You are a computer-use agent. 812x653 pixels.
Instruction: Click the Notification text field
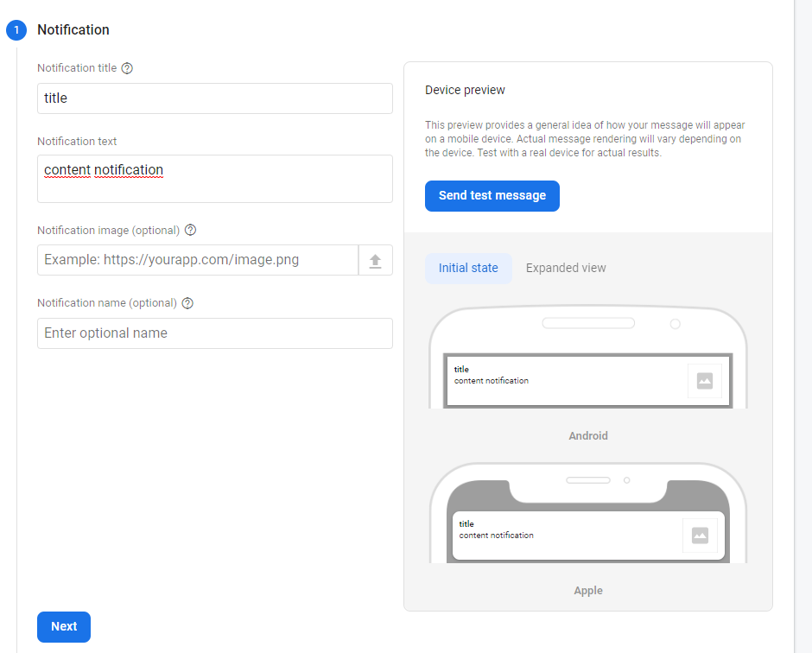[x=214, y=178]
